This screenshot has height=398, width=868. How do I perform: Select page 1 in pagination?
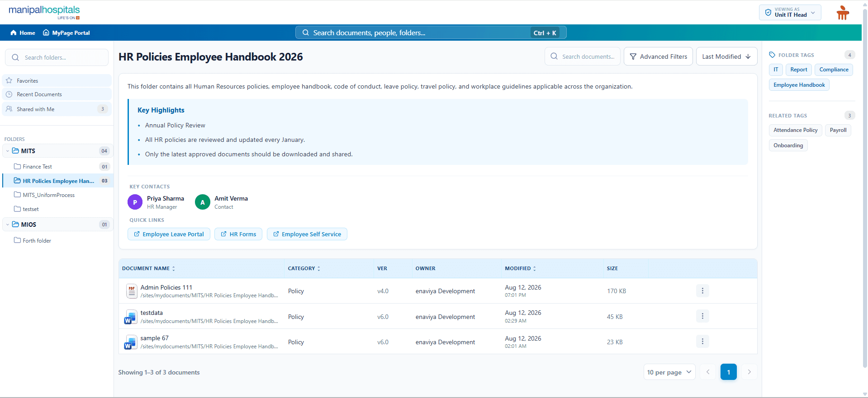[x=729, y=372]
